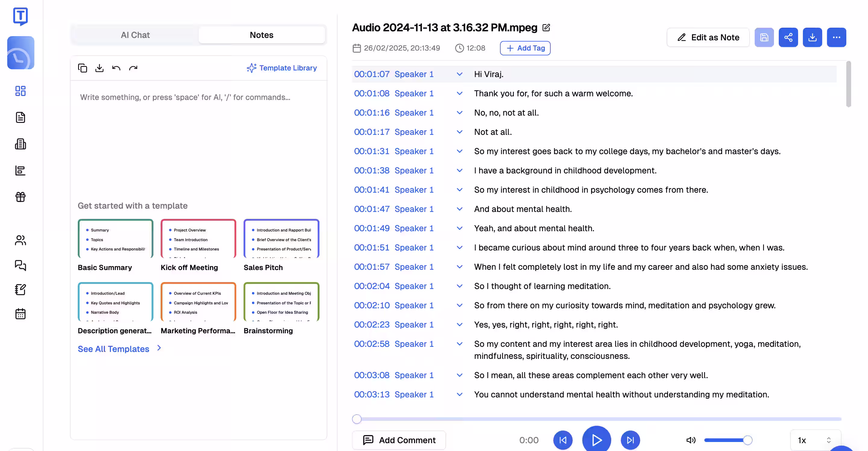Click the Add Tag button
This screenshot has height=451, width=868.
525,48
